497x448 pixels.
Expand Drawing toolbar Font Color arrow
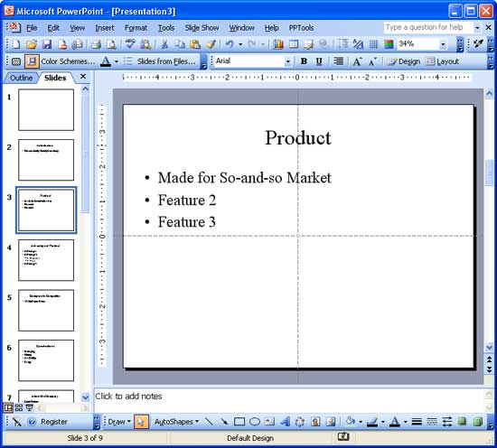tap(405, 422)
